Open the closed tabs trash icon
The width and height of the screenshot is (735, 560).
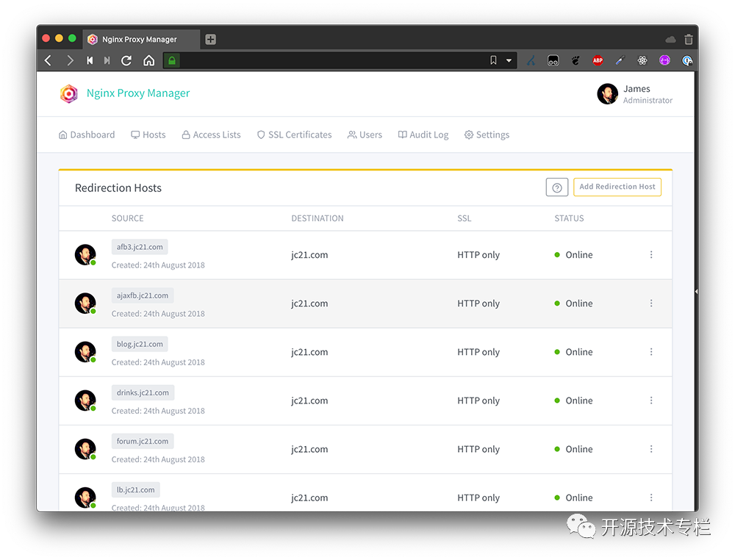click(x=688, y=40)
